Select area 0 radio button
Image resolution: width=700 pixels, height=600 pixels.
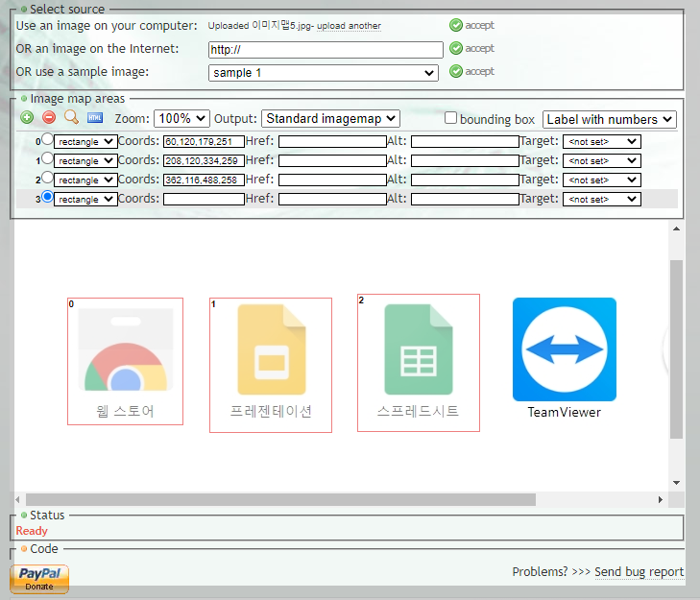tap(47, 139)
